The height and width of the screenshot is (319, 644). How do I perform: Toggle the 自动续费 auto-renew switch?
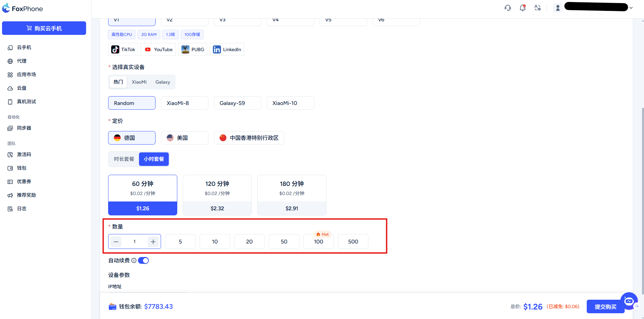click(143, 260)
